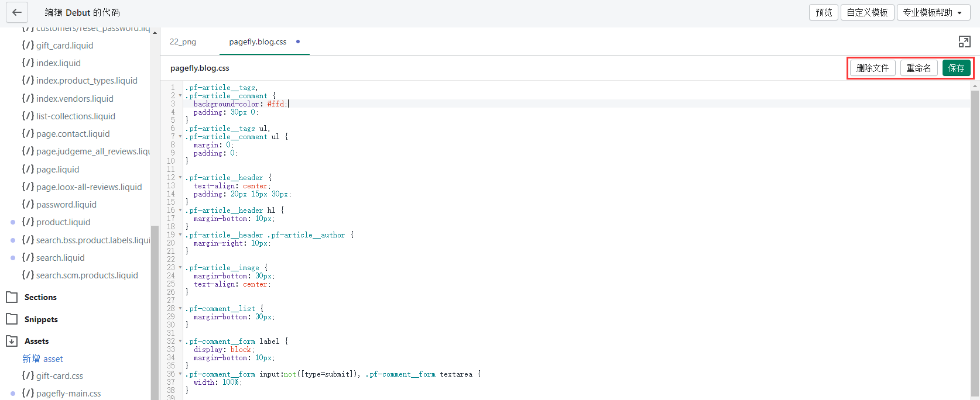Click the back arrow button
This screenshot has height=400, width=980.
point(16,12)
